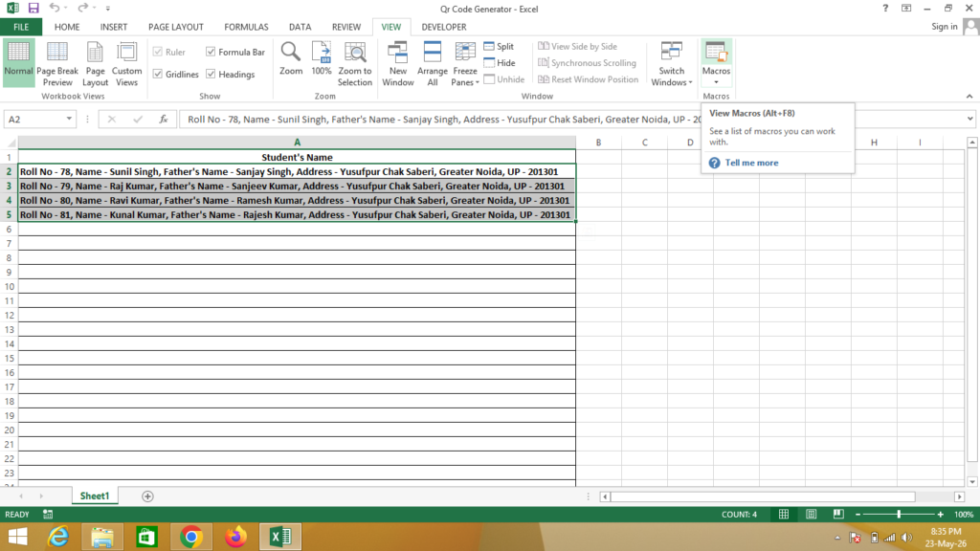Open Ribbon Display Options
The image size is (980, 551).
pyautogui.click(x=906, y=8)
